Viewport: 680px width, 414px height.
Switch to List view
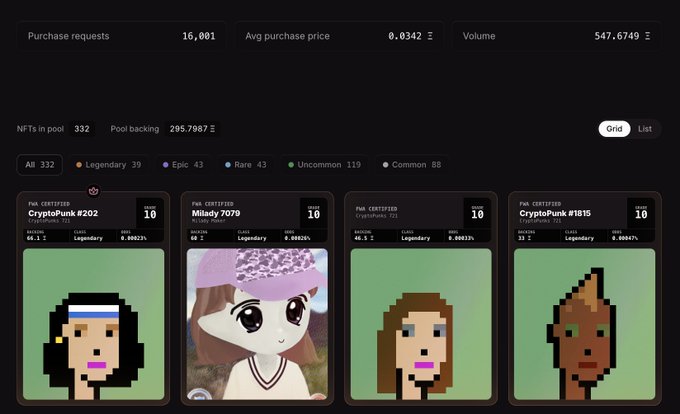click(x=644, y=129)
